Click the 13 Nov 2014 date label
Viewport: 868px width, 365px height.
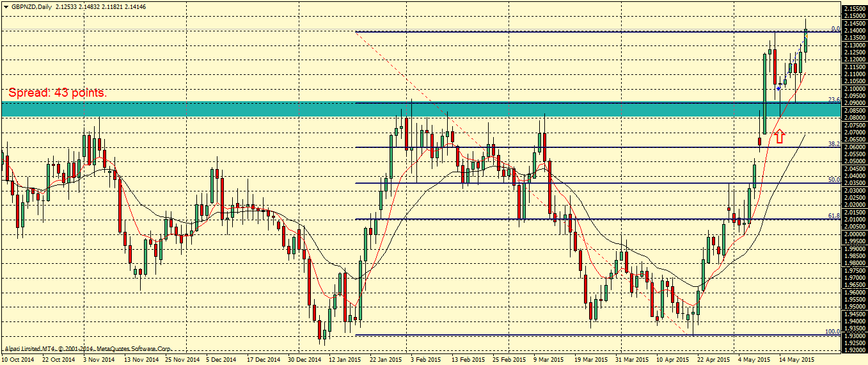[x=141, y=360]
